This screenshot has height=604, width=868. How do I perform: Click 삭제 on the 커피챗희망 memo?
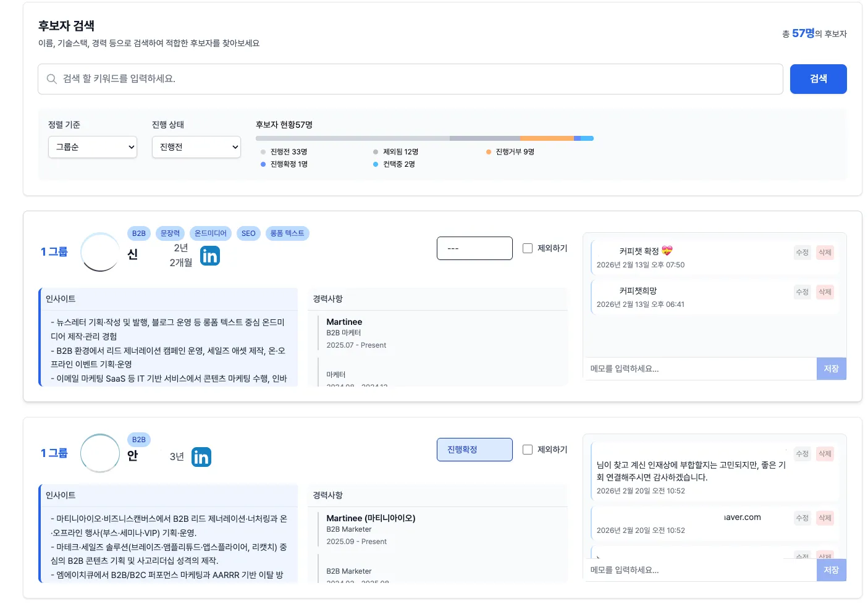coord(825,292)
